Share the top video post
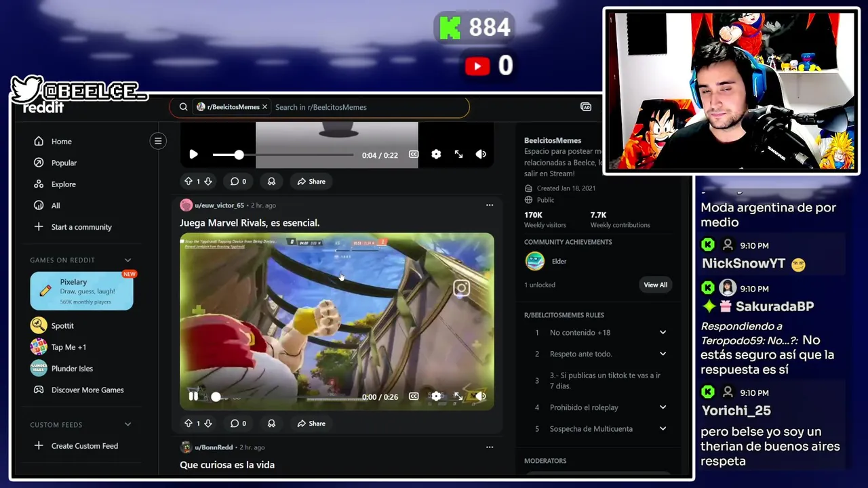The width and height of the screenshot is (868, 488). pos(311,181)
